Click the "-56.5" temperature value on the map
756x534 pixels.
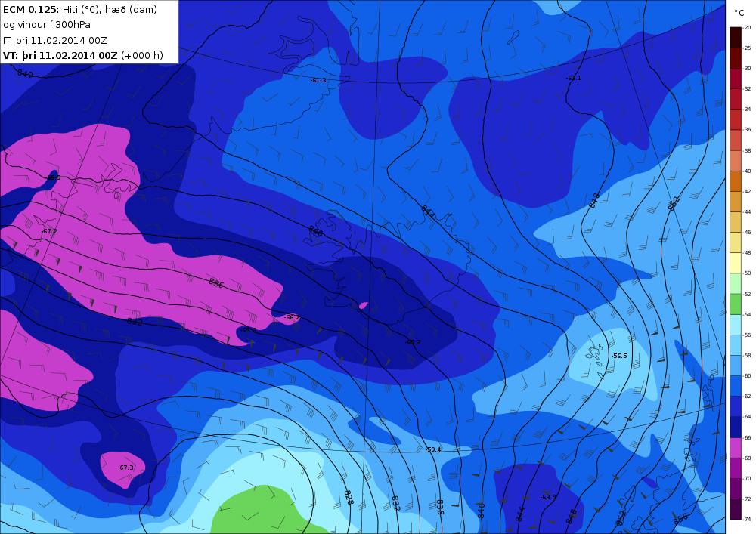619,356
